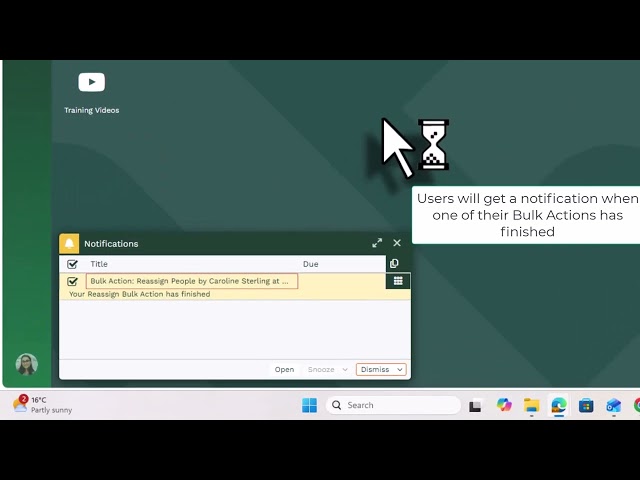Open the Bulk Action: Reassign People notification title

pyautogui.click(x=192, y=281)
